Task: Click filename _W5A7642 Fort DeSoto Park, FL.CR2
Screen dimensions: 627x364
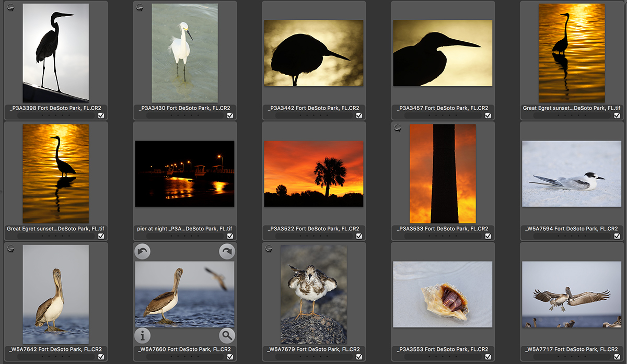Action: tap(55, 349)
